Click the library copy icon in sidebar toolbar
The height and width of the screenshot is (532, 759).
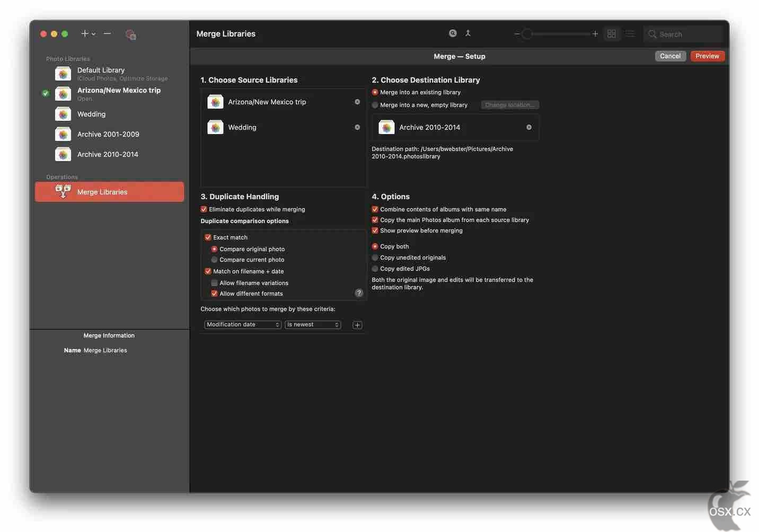pos(130,34)
